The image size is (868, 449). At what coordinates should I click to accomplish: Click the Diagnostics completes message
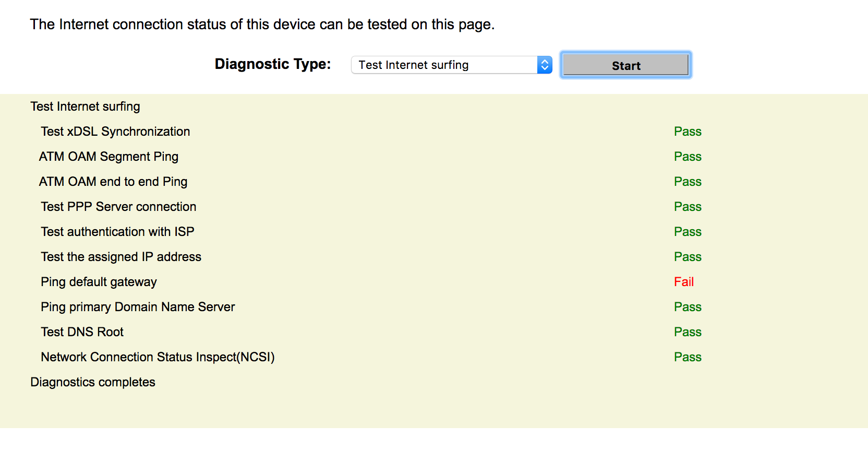93,382
